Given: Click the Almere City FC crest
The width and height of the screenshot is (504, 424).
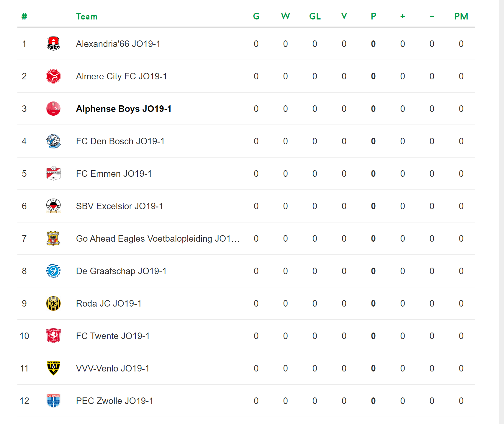Looking at the screenshot, I should tap(53, 76).
